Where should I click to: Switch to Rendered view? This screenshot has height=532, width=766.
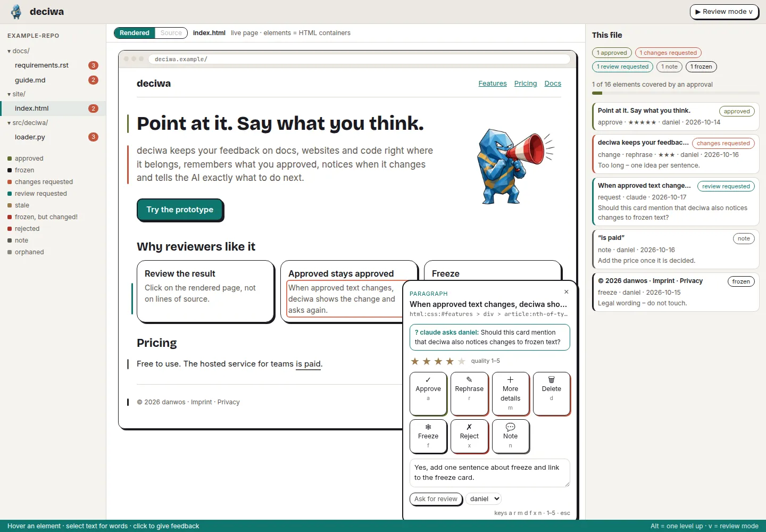tap(135, 33)
